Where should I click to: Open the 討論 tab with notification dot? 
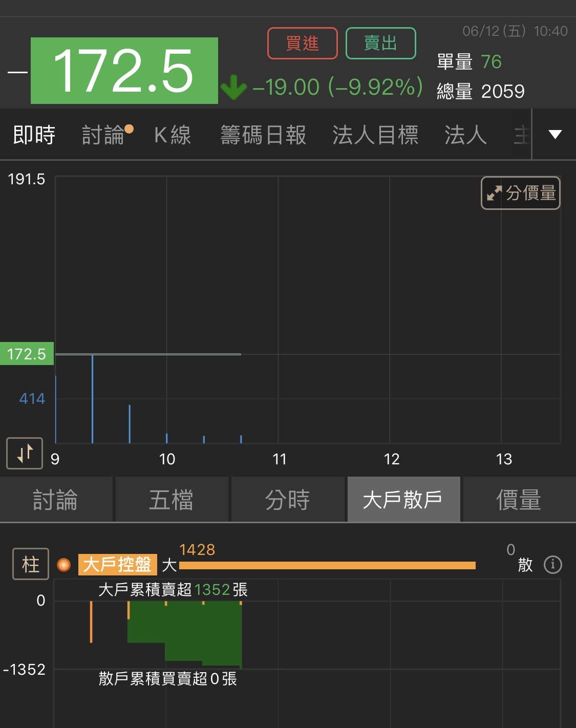[104, 136]
